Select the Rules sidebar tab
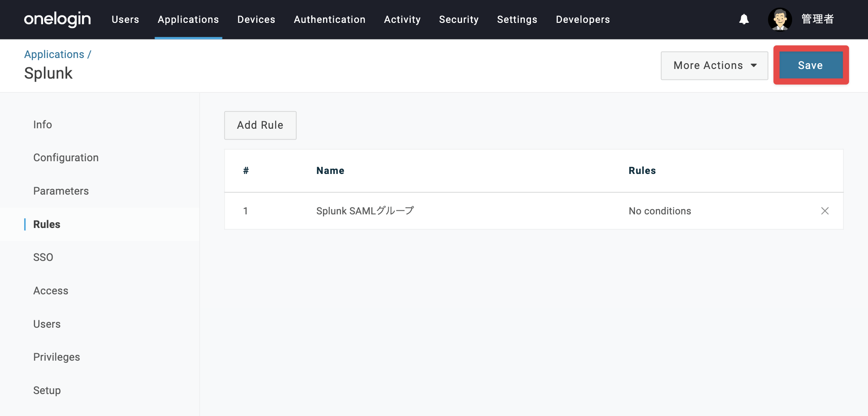The image size is (868, 416). click(47, 224)
